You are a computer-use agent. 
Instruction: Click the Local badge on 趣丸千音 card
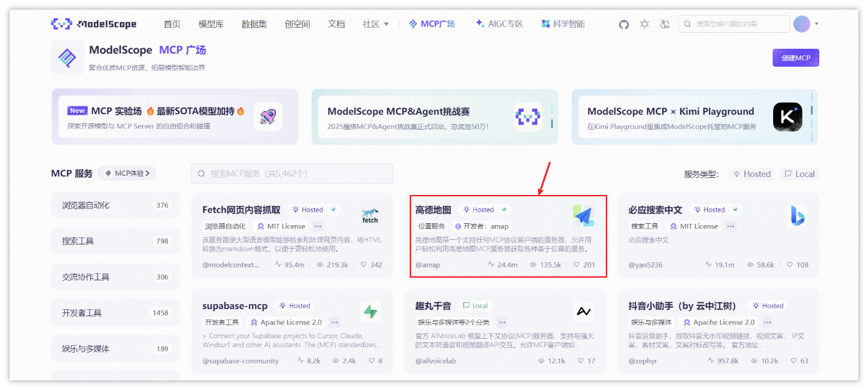tap(476, 306)
